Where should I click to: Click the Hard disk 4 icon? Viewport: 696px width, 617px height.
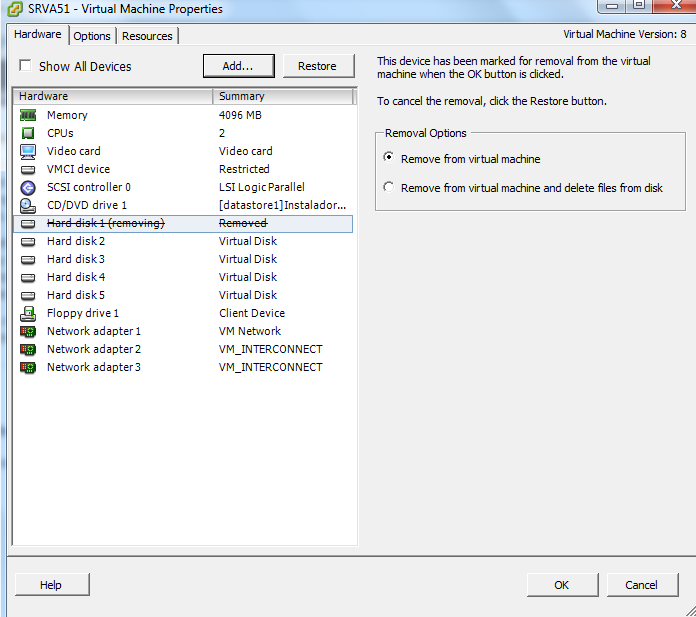[28, 278]
